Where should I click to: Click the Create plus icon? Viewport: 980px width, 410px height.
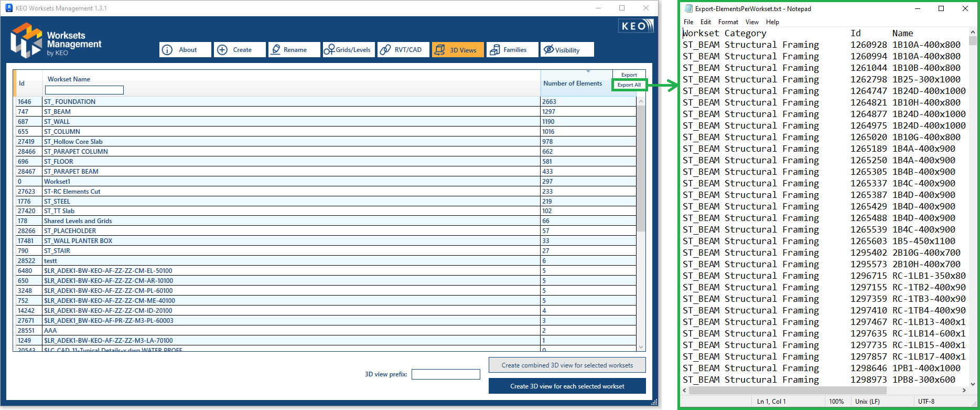tap(222, 50)
